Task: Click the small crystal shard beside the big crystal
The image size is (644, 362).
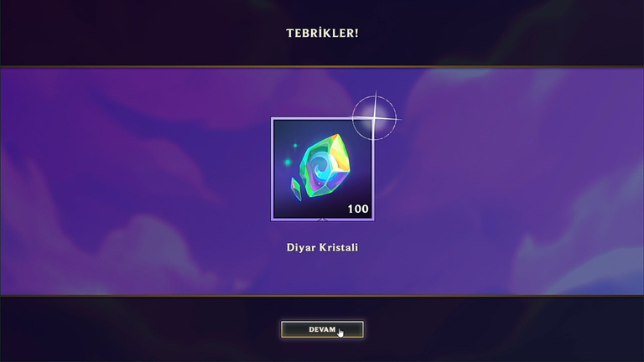Action: pyautogui.click(x=296, y=189)
